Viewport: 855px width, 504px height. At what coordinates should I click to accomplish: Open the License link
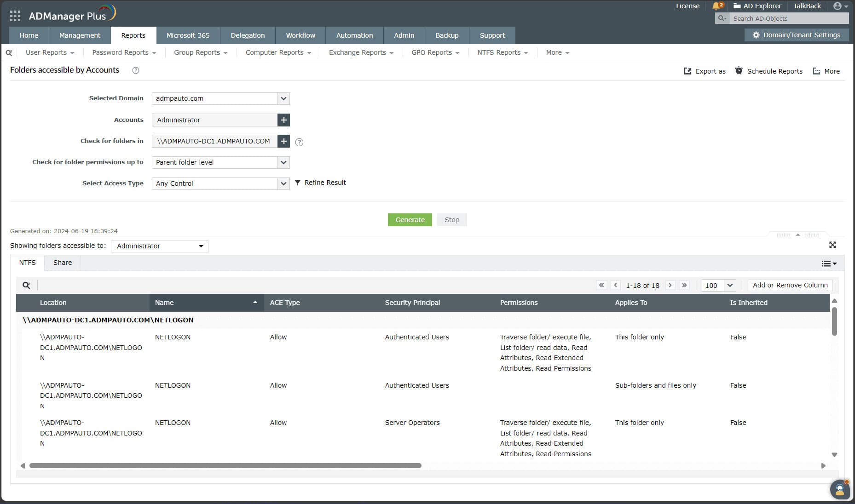pos(687,6)
